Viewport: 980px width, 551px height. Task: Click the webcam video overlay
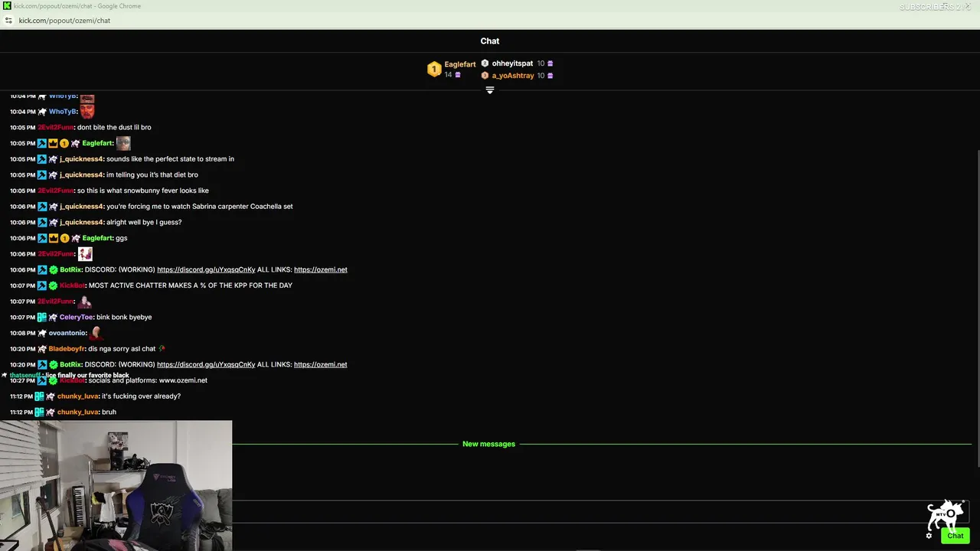(x=116, y=485)
